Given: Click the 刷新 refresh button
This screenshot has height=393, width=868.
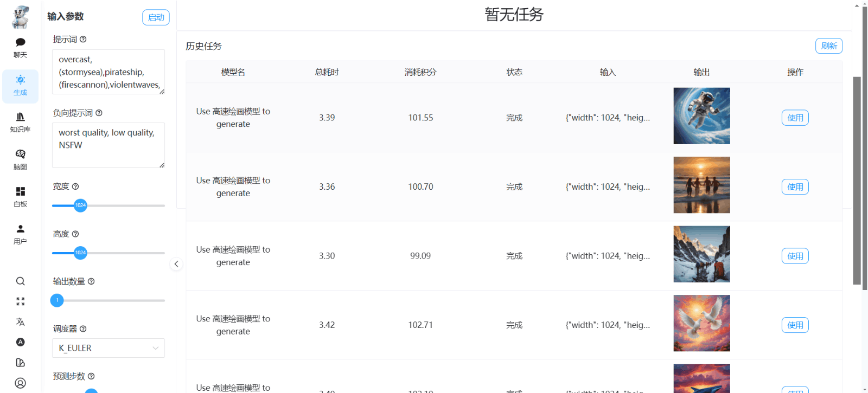Looking at the screenshot, I should click(828, 46).
